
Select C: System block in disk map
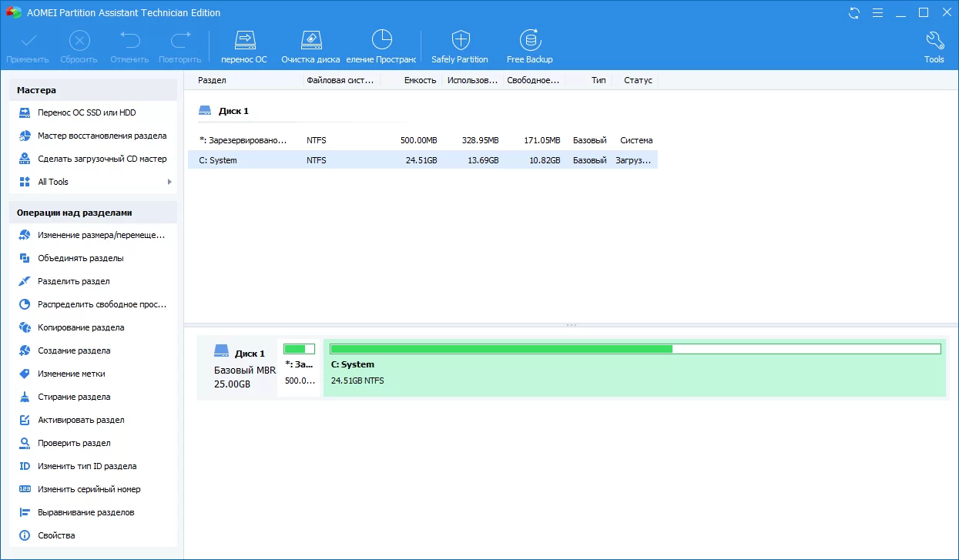[635, 368]
